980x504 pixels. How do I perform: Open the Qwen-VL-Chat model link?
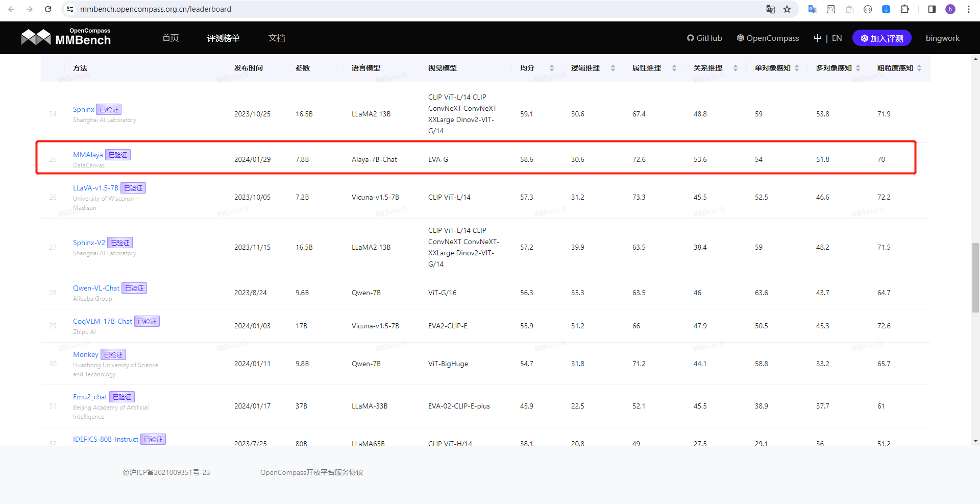tap(96, 288)
